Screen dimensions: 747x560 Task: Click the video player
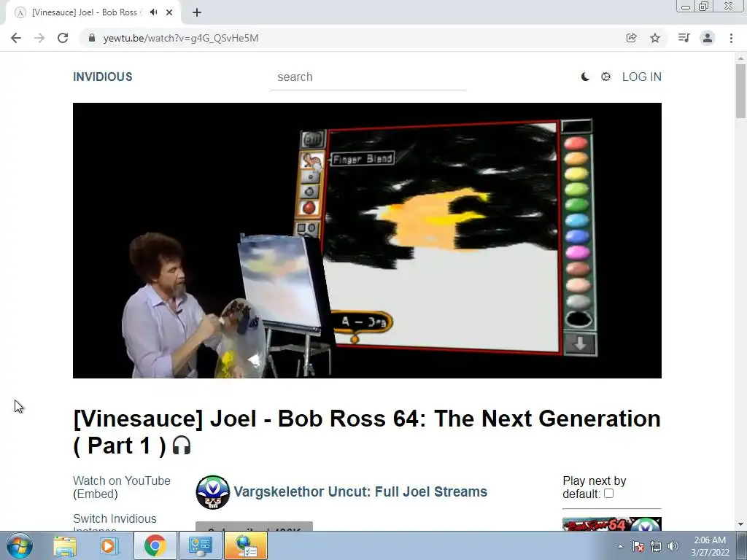coord(367,241)
